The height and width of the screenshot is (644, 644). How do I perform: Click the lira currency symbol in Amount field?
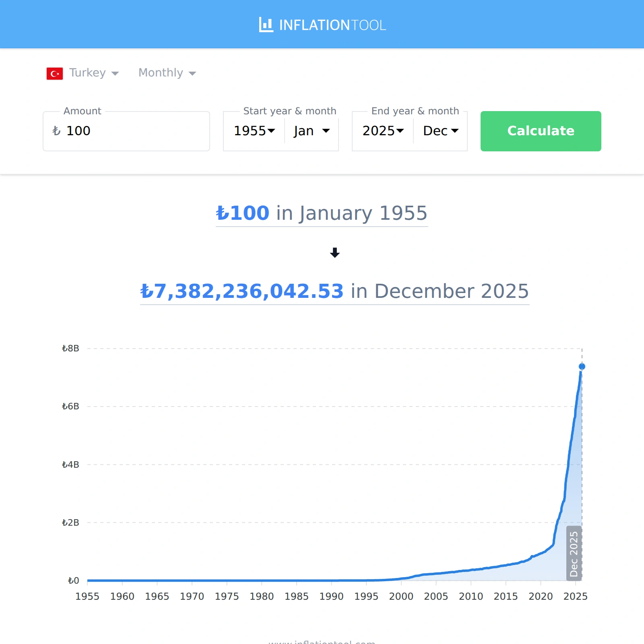coord(56,131)
